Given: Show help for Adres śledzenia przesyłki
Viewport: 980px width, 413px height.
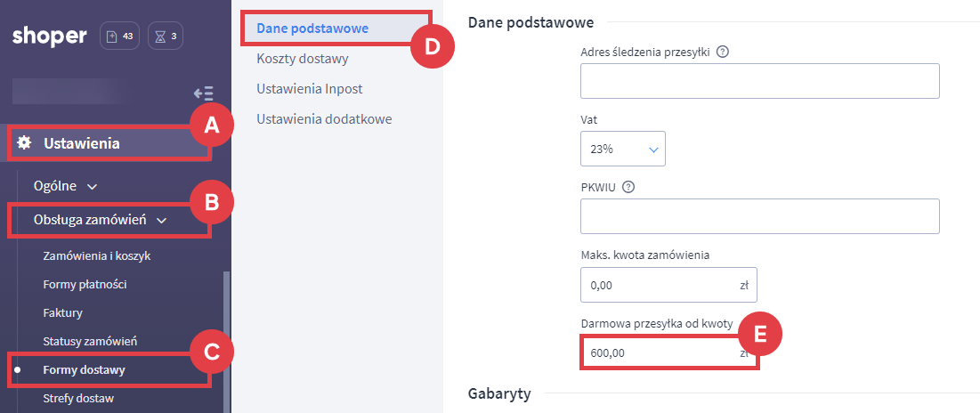Looking at the screenshot, I should [x=723, y=52].
